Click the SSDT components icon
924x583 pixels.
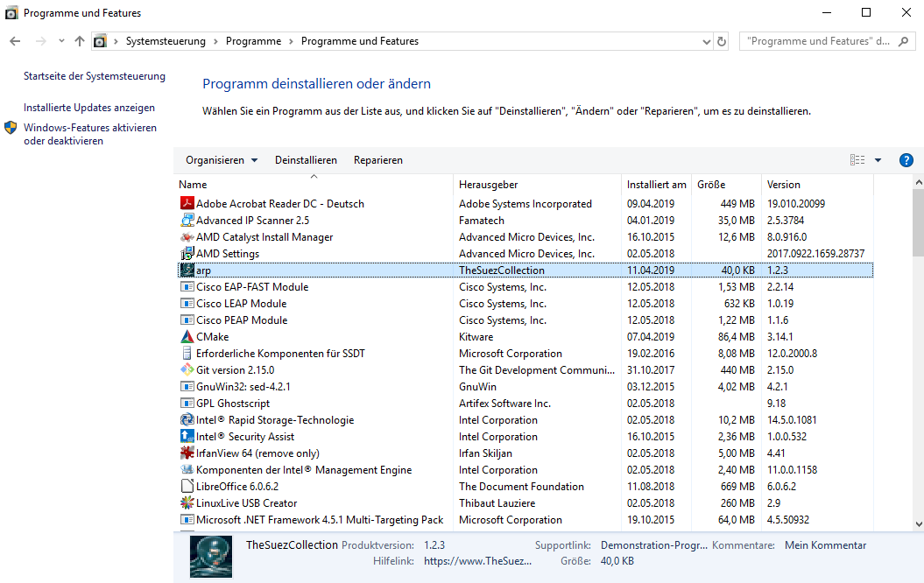[187, 354]
